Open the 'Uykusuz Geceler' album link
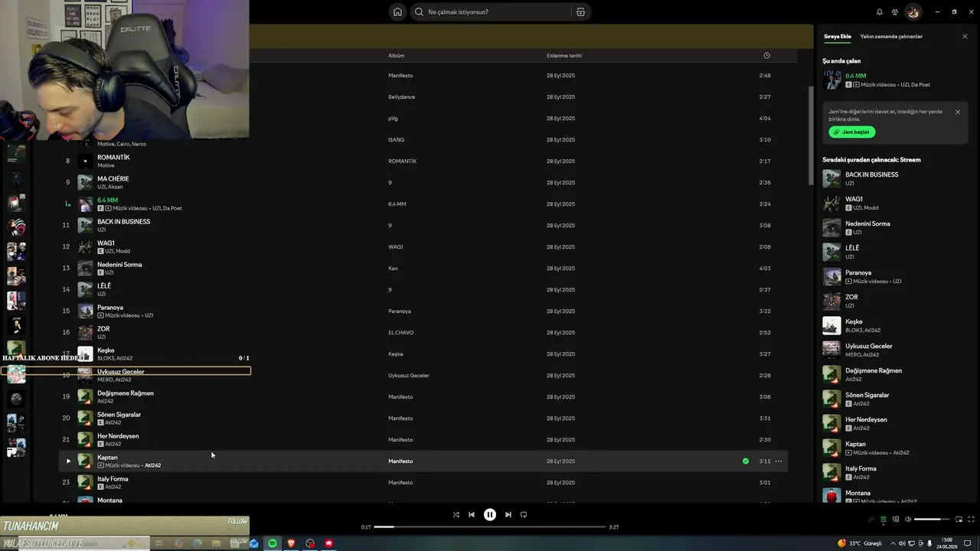 pos(409,376)
